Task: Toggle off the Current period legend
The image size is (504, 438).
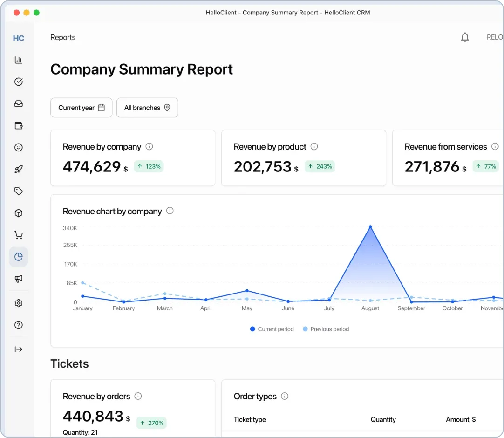Action: tap(272, 329)
